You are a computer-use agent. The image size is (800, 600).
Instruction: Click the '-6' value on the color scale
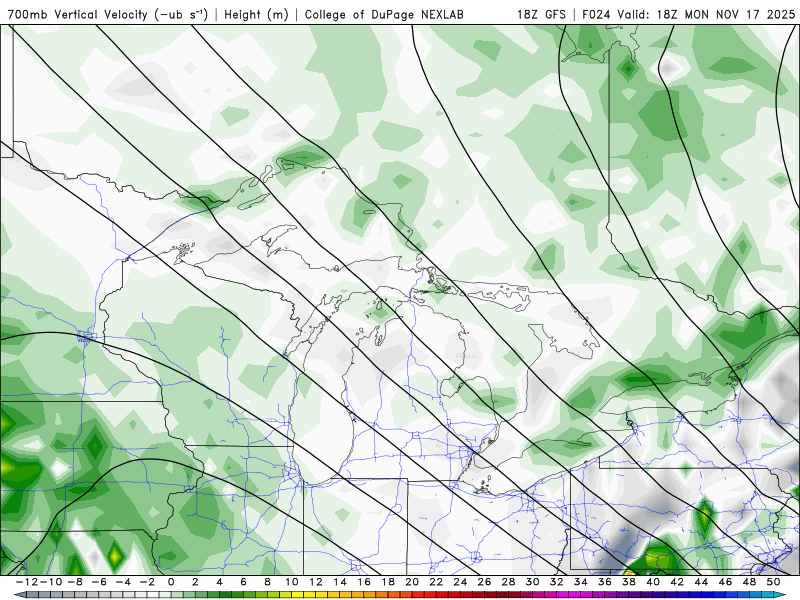click(98, 582)
